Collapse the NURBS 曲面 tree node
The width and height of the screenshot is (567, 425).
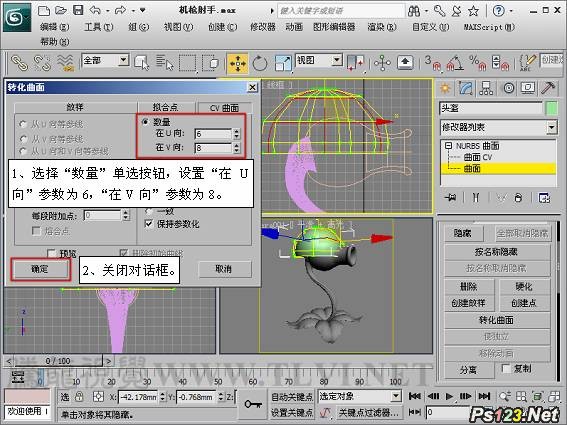coord(448,146)
